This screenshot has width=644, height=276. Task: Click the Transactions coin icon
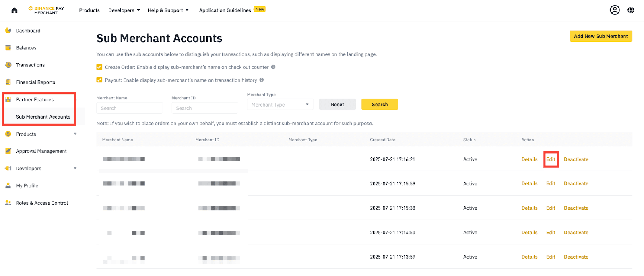tap(8, 65)
